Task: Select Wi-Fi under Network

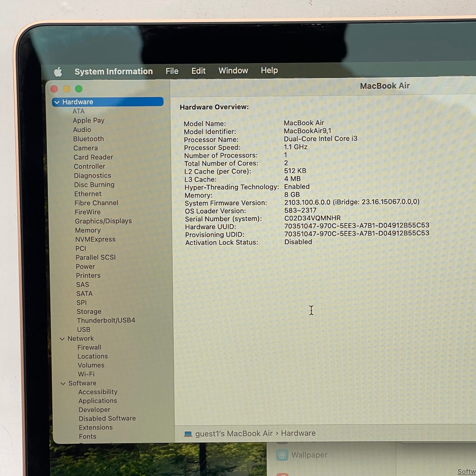Action: [86, 374]
